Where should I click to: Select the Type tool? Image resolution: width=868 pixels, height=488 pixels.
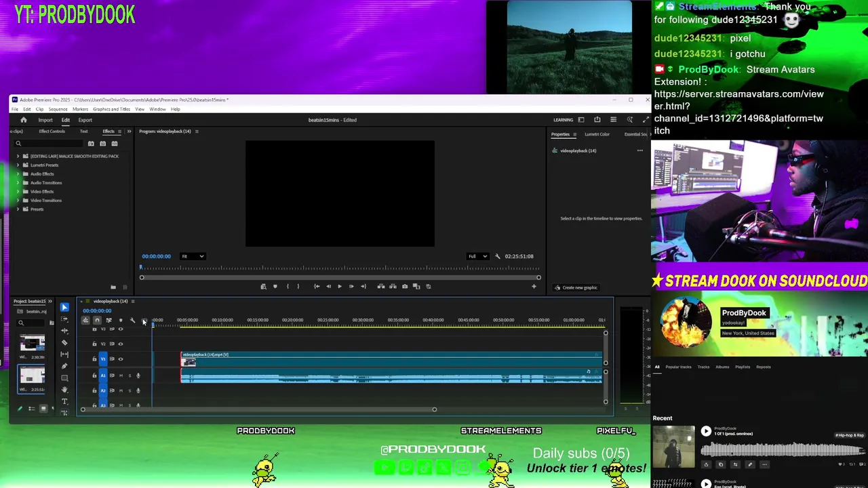[x=64, y=401]
